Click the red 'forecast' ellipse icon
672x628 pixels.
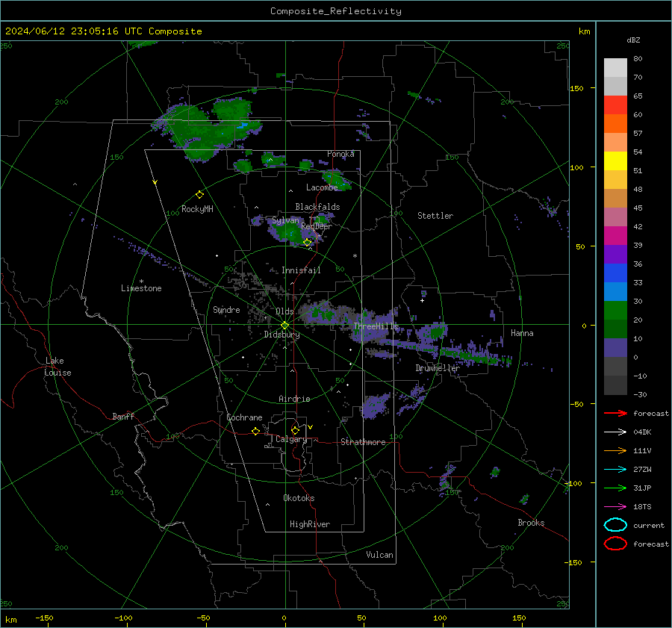click(615, 544)
